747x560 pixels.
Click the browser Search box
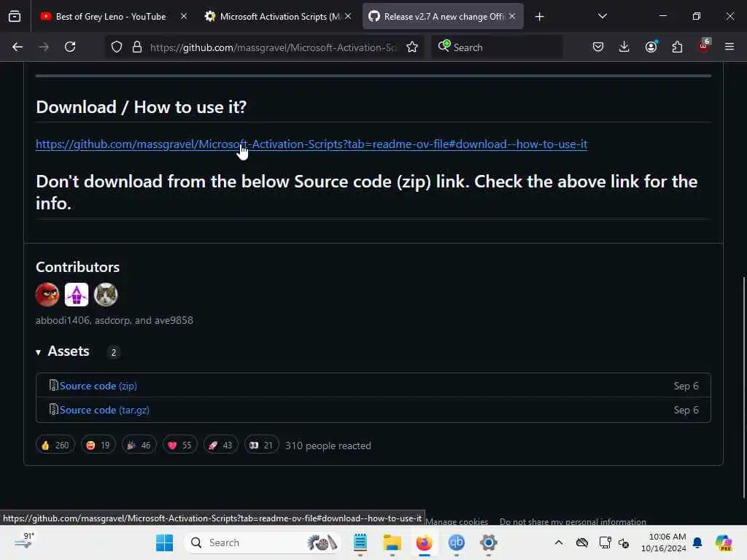498,47
